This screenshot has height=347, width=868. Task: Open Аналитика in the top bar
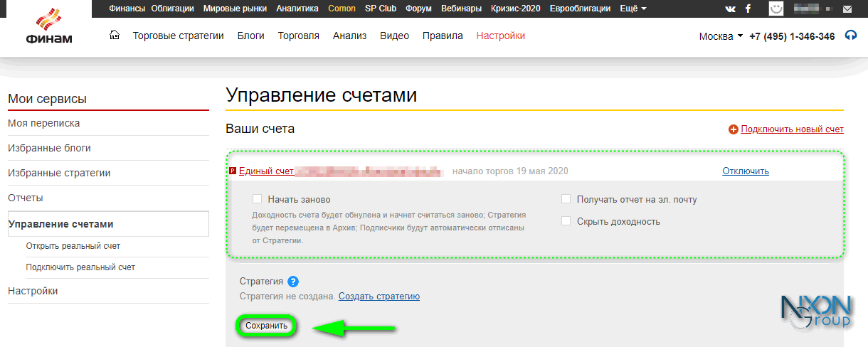click(297, 9)
